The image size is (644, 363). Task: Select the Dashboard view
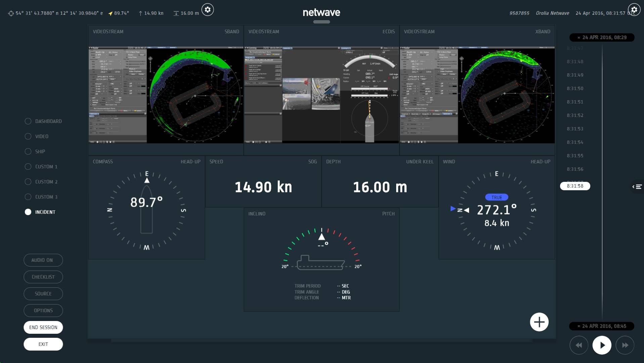tap(43, 121)
